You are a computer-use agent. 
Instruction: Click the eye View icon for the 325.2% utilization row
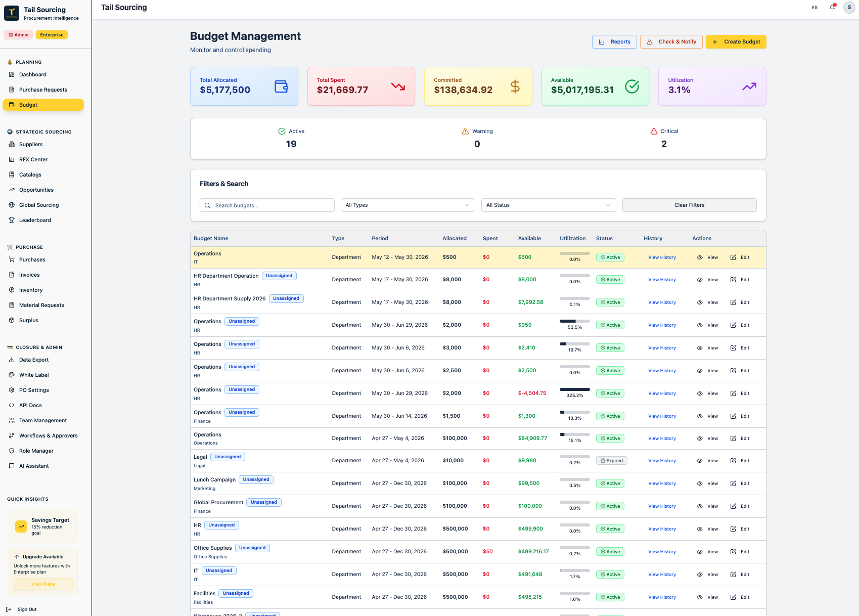700,393
